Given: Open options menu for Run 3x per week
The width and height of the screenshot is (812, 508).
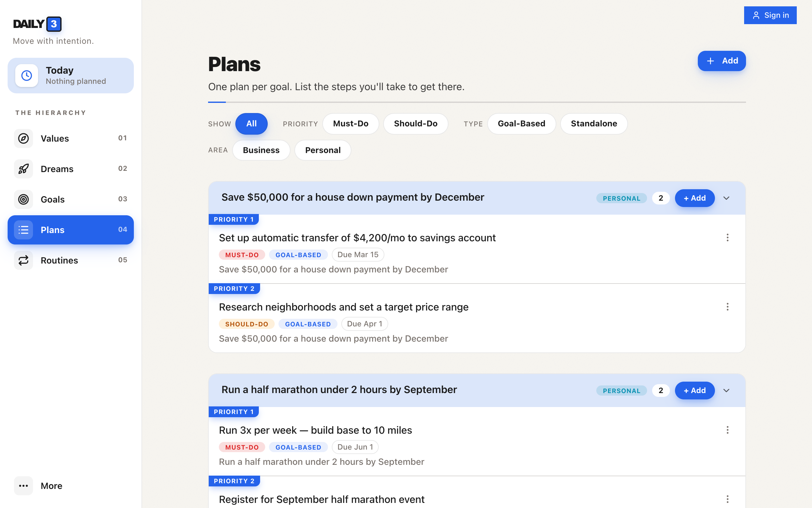Looking at the screenshot, I should coord(727,430).
